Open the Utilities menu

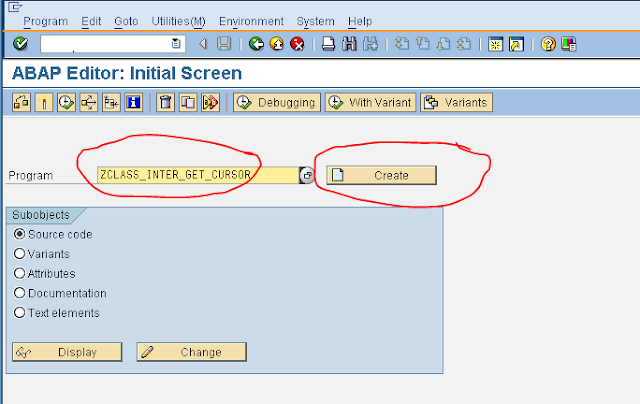point(178,21)
